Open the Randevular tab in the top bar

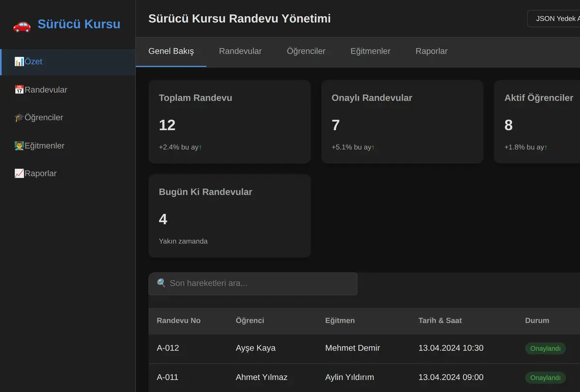pos(240,51)
